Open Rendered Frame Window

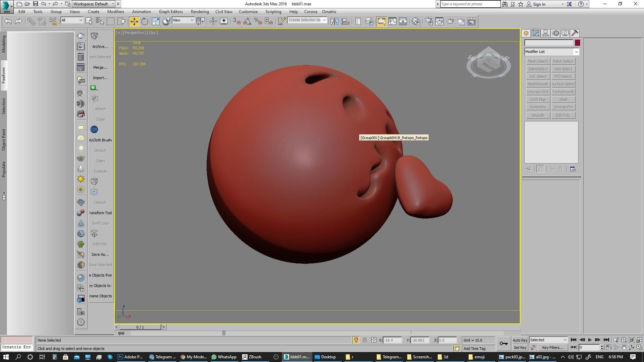click(x=439, y=21)
